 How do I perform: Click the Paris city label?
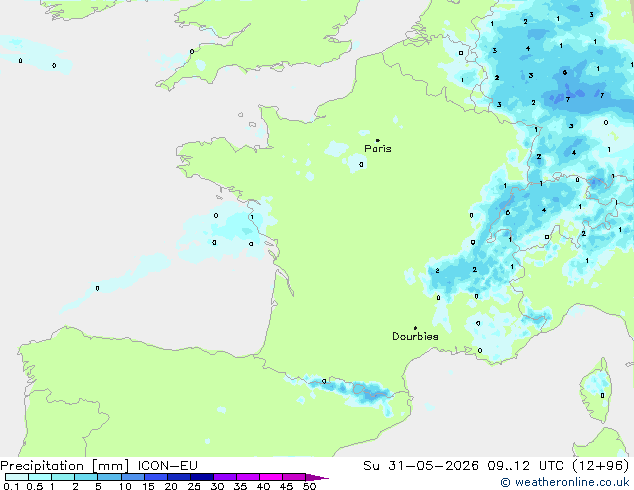(378, 149)
